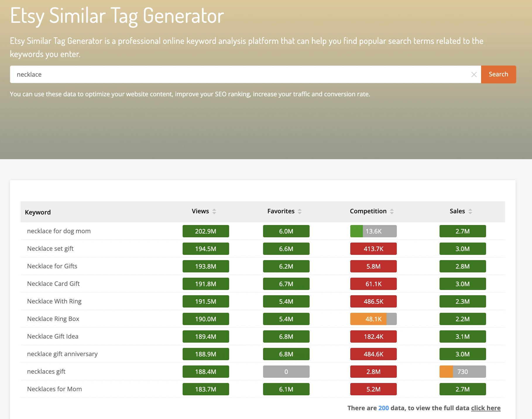Image resolution: width=532 pixels, height=419 pixels.
Task: Sort keywords by Sales using its sort arrows
Action: [x=471, y=211]
